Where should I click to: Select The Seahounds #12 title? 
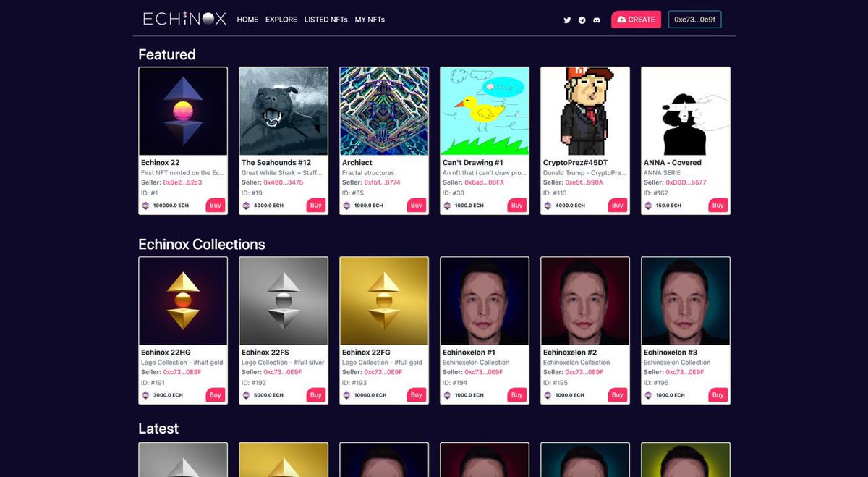276,163
